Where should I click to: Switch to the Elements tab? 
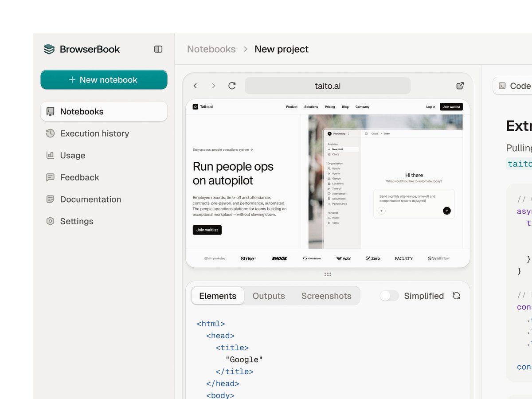[x=218, y=296]
